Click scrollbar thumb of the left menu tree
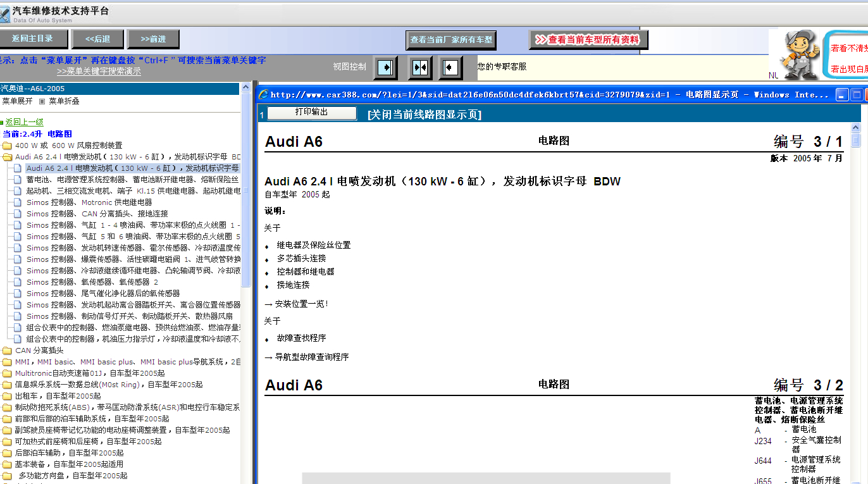The width and height of the screenshot is (868, 484). coord(246,190)
